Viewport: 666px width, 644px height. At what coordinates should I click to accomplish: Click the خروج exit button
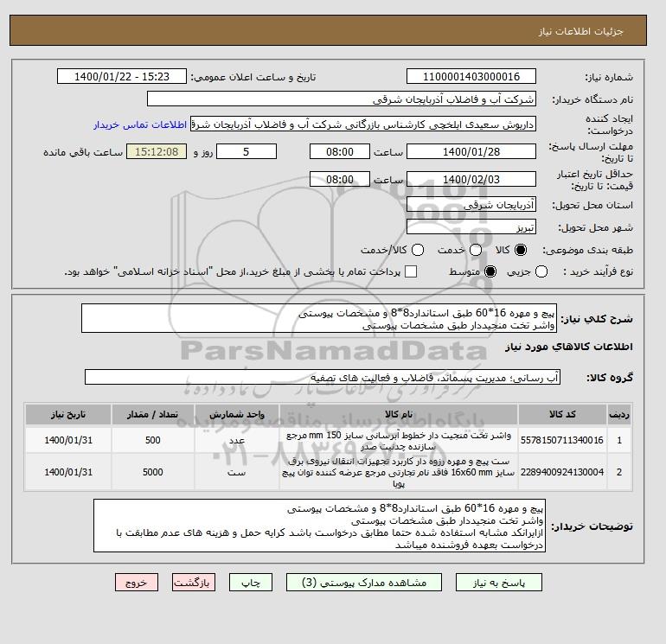tap(137, 582)
